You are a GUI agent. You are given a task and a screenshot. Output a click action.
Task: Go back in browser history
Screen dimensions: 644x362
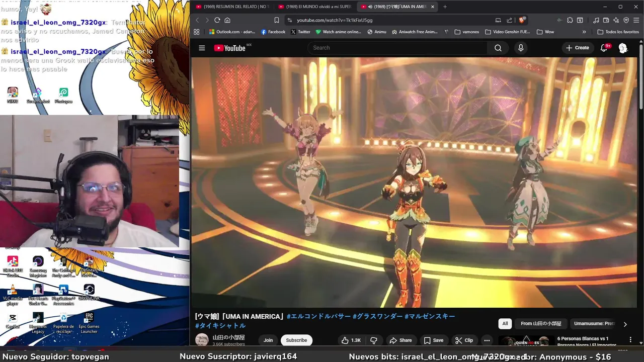[197, 20]
